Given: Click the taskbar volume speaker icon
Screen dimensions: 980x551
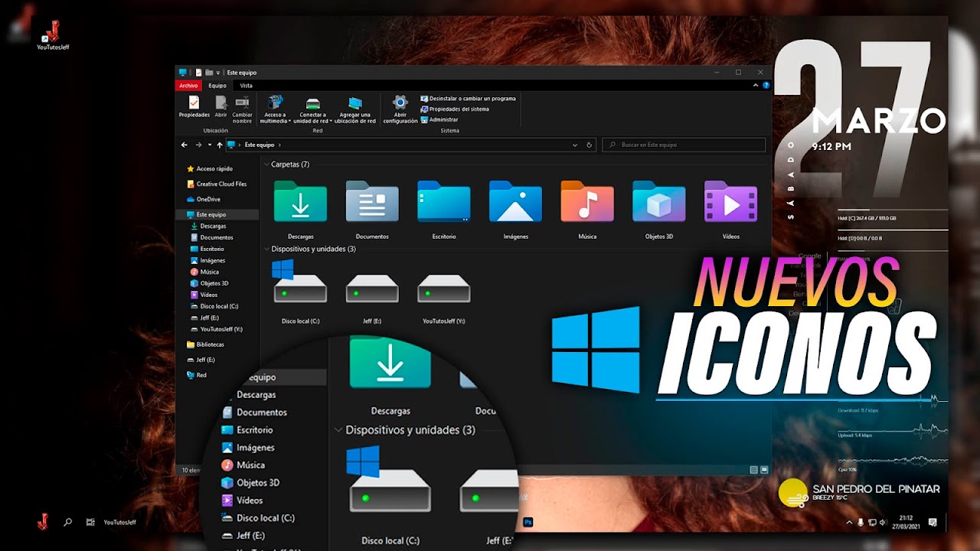Looking at the screenshot, I should (x=884, y=522).
